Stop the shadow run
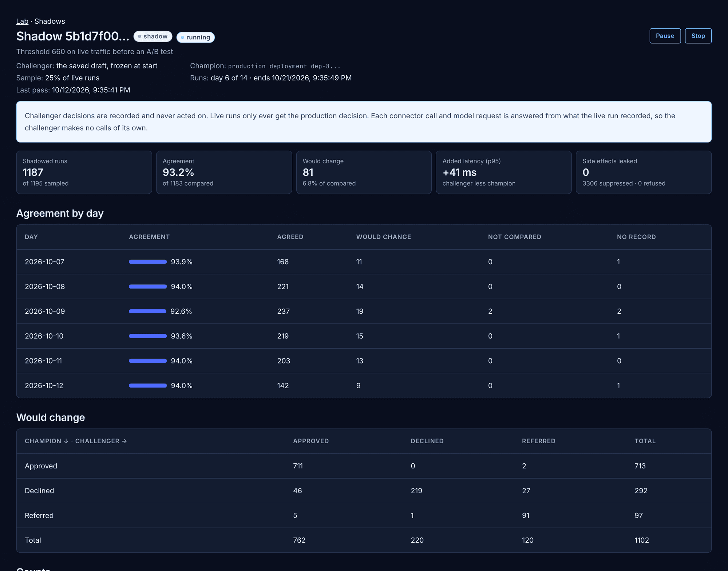The width and height of the screenshot is (728, 571). [x=698, y=36]
